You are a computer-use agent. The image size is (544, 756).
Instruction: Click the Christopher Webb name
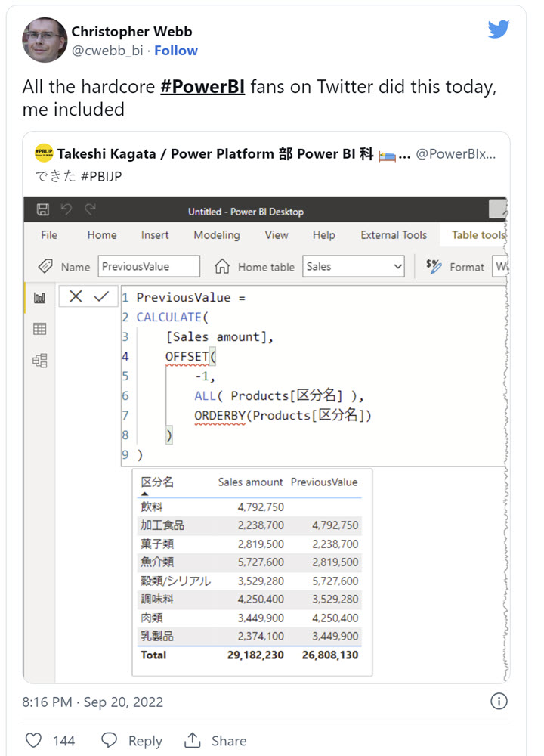[131, 31]
